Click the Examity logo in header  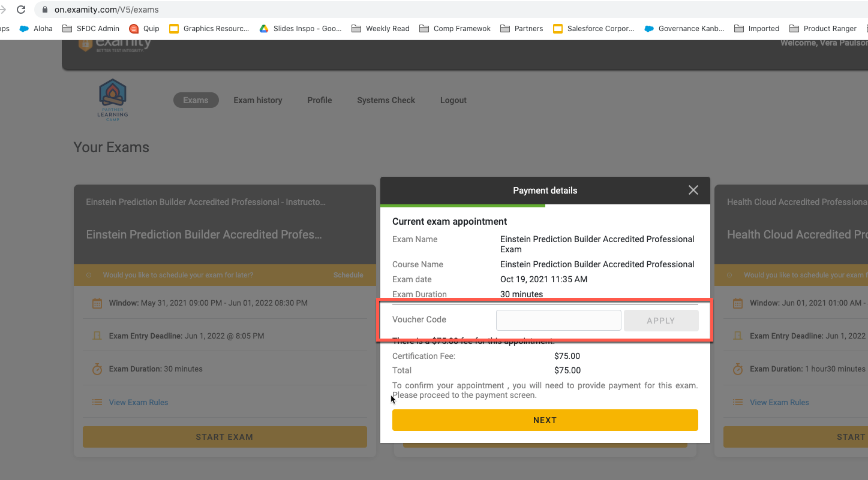(115, 44)
